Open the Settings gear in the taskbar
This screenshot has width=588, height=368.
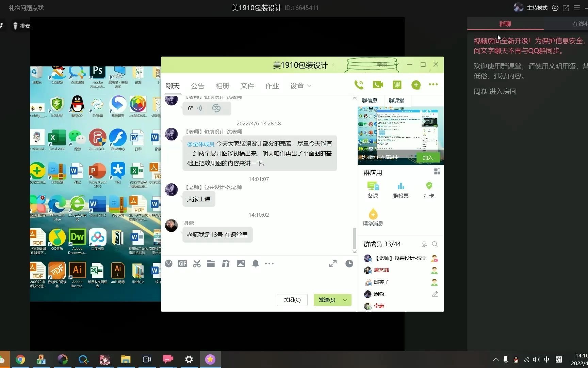tap(189, 359)
